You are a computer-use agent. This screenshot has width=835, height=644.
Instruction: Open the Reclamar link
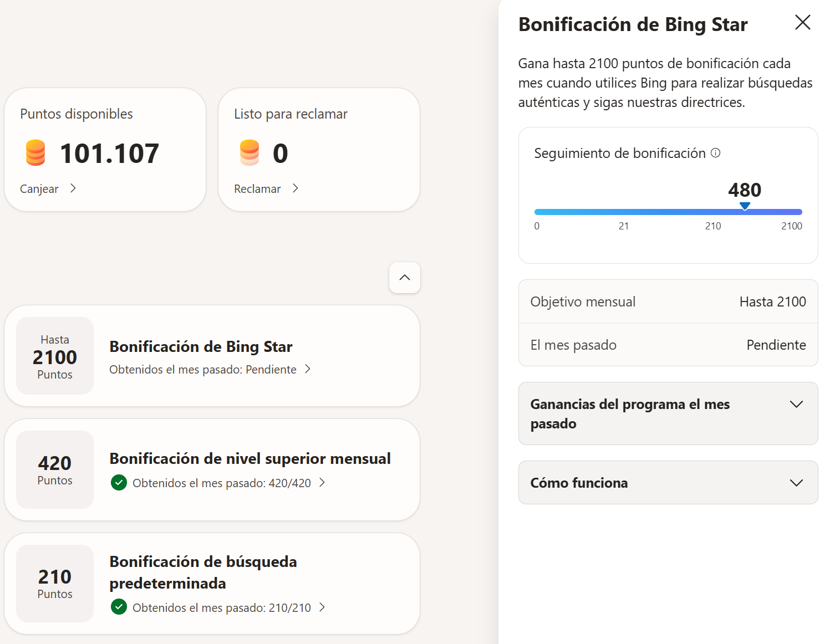pyautogui.click(x=266, y=189)
